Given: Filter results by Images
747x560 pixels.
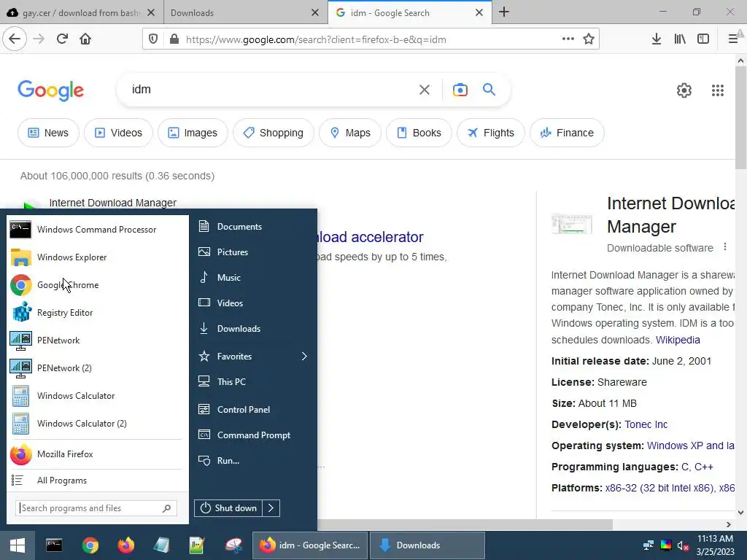Looking at the screenshot, I should tap(193, 133).
